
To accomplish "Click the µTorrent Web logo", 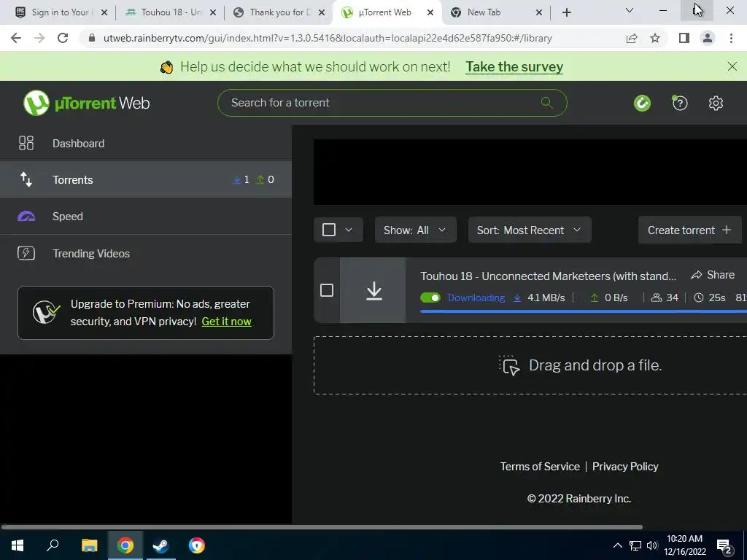I will point(86,103).
